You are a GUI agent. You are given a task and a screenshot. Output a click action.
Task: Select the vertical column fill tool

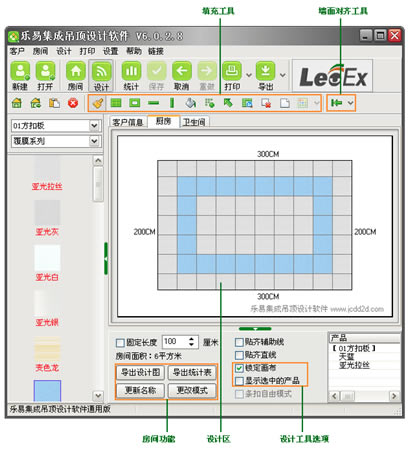click(x=172, y=103)
